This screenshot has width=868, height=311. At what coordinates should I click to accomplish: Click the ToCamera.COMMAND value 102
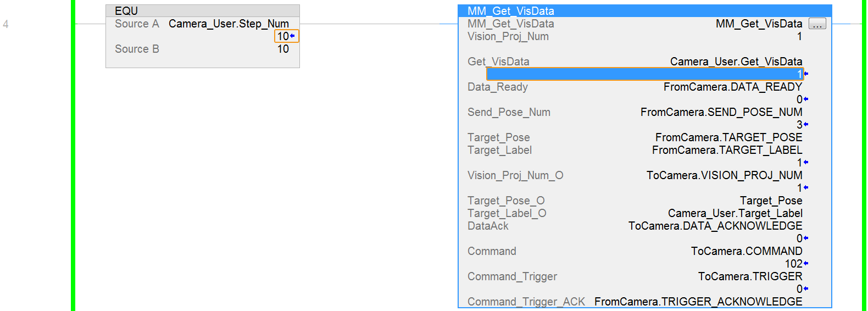793,264
